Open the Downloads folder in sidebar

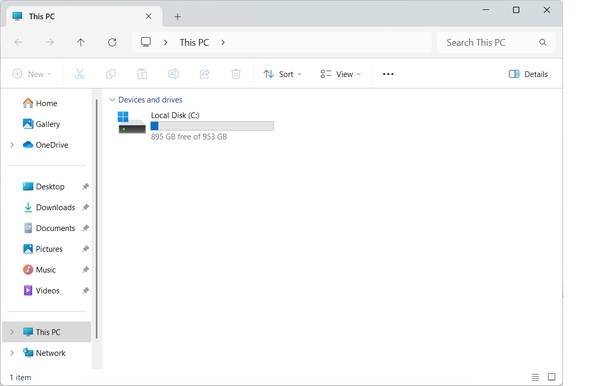49,207
